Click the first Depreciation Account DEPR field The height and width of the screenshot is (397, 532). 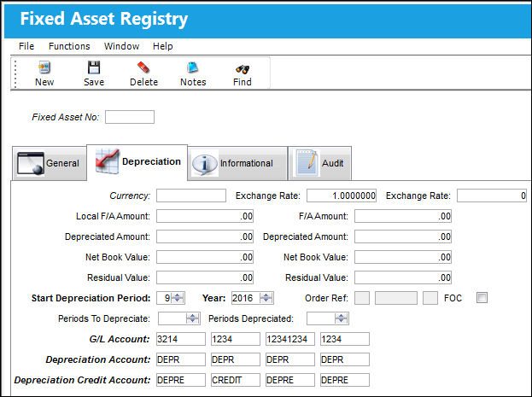[x=180, y=359]
